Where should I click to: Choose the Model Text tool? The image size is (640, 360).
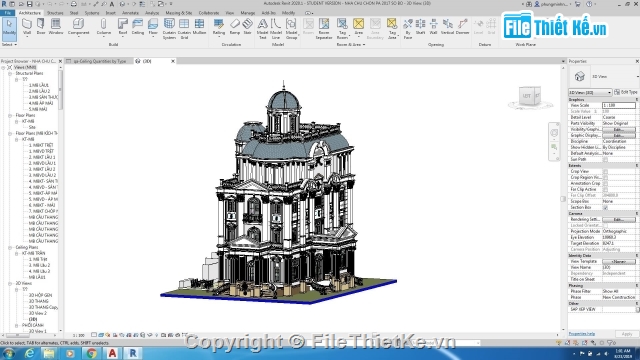(262, 29)
